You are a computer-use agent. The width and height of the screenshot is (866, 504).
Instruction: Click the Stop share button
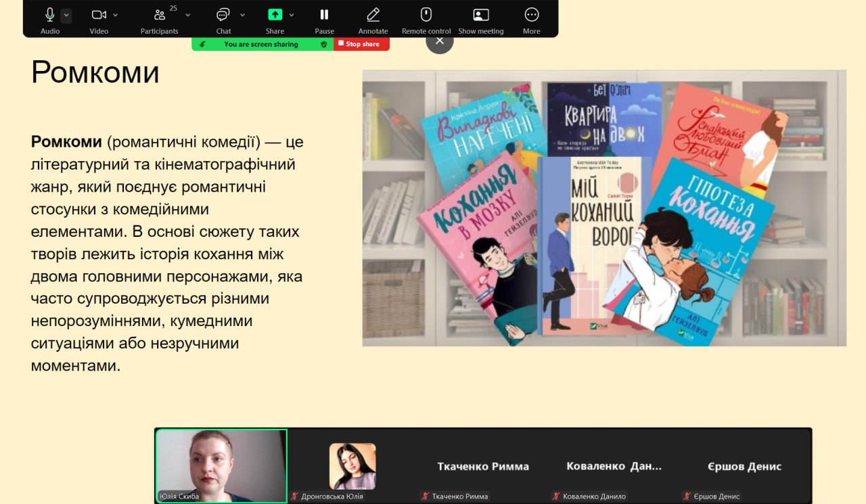[361, 44]
